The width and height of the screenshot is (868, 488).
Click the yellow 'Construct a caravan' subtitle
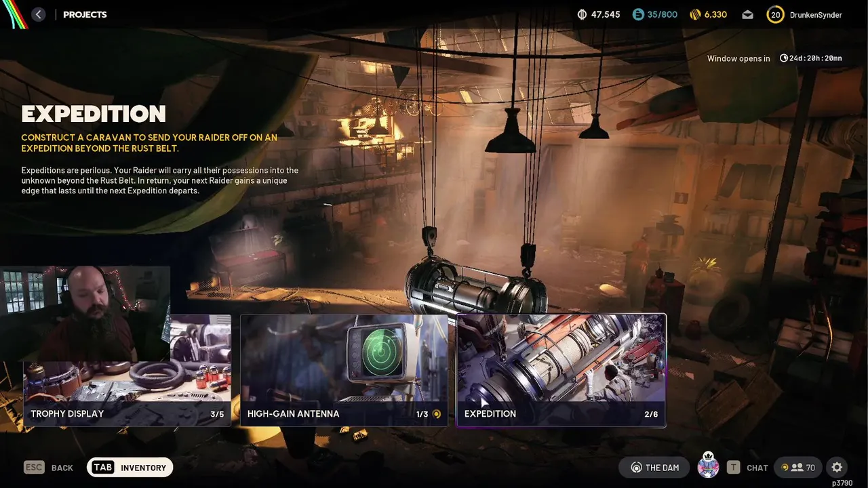point(149,142)
